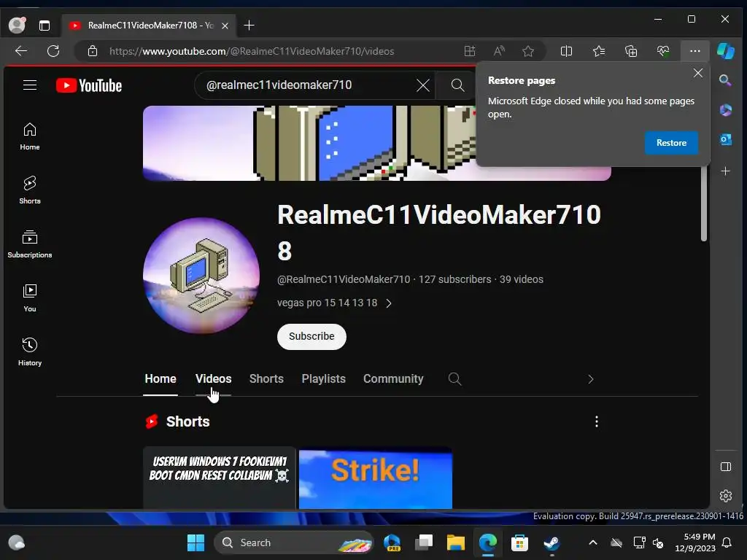The image size is (747, 560).
Task: Toggle the Edge sidebar visibility button
Action: 726,467
